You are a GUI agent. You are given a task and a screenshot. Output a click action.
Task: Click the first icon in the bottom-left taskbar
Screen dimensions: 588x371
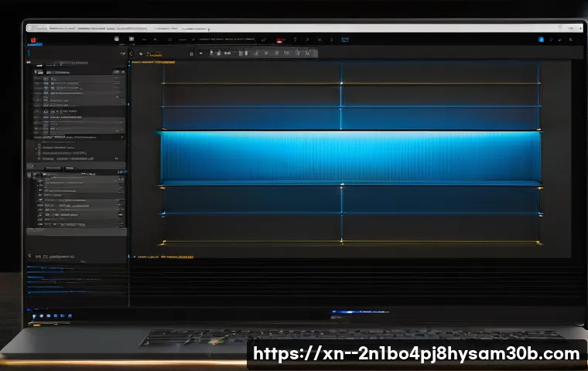[32, 315]
